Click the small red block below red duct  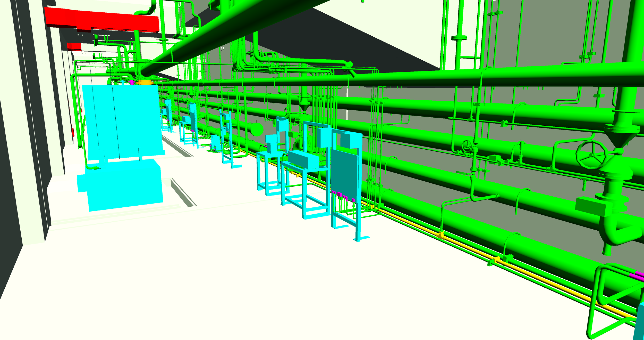coord(74,46)
